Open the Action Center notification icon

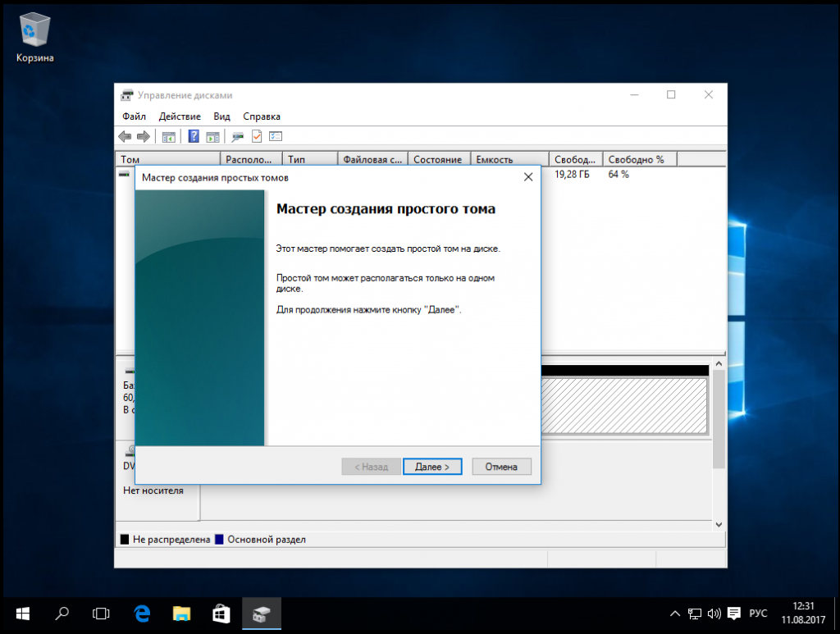click(734, 613)
